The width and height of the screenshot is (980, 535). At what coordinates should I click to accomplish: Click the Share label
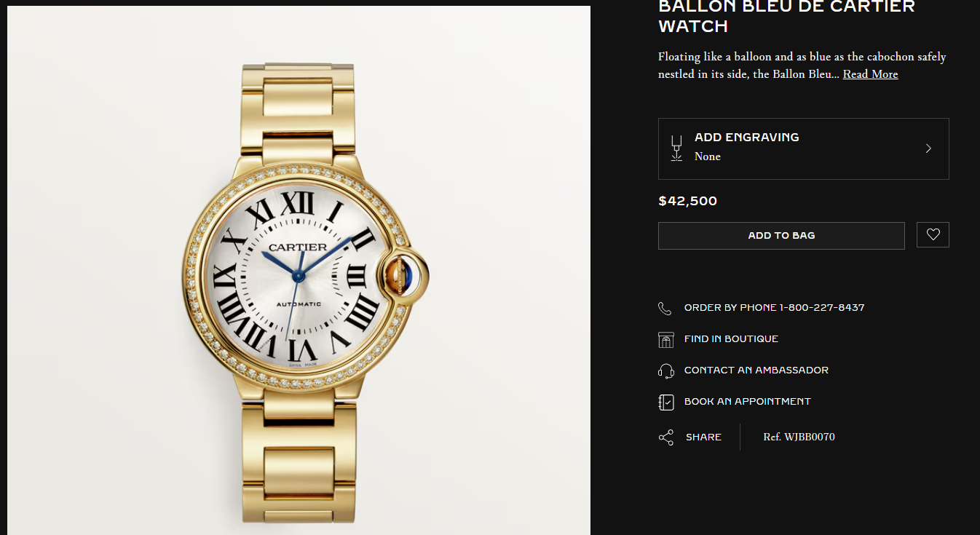click(x=703, y=437)
